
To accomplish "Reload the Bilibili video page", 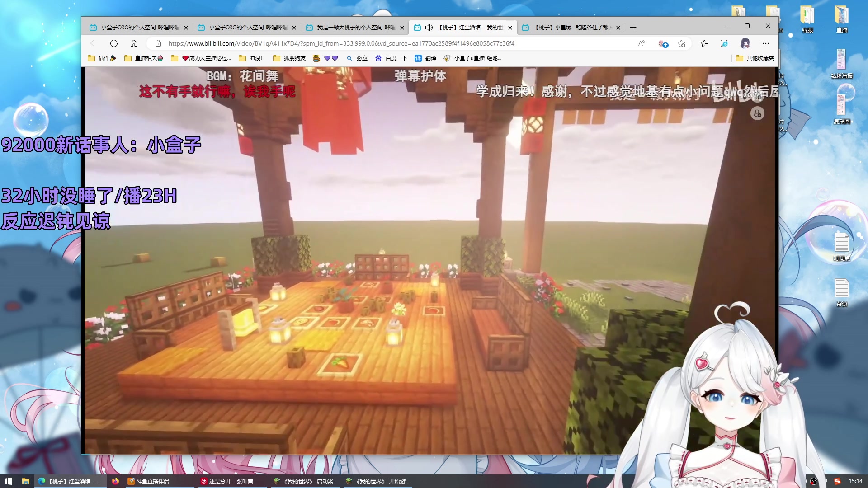I will (114, 43).
